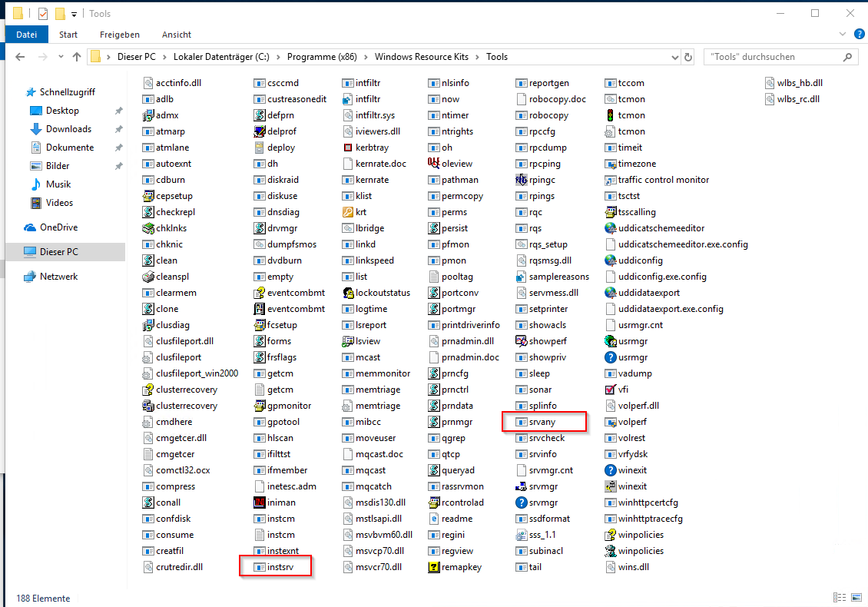This screenshot has height=607, width=868.
Task: Refresh the Tools folder view
Action: pyautogui.click(x=688, y=57)
